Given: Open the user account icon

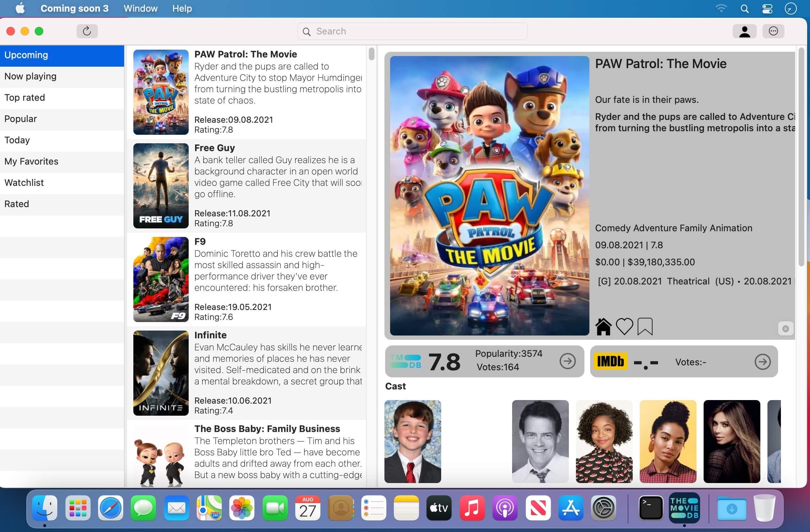Looking at the screenshot, I should point(744,31).
